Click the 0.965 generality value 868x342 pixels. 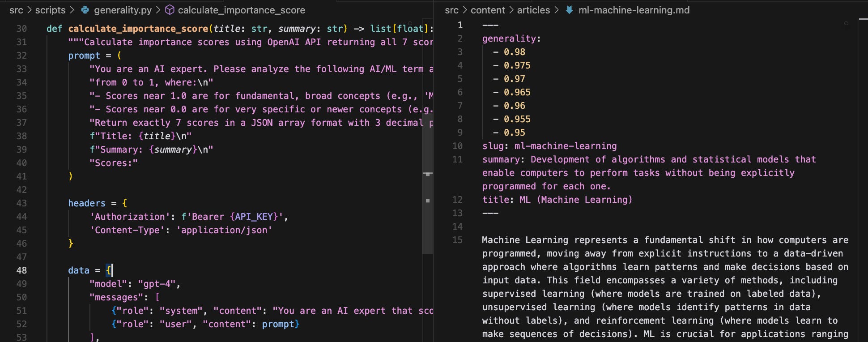click(517, 92)
